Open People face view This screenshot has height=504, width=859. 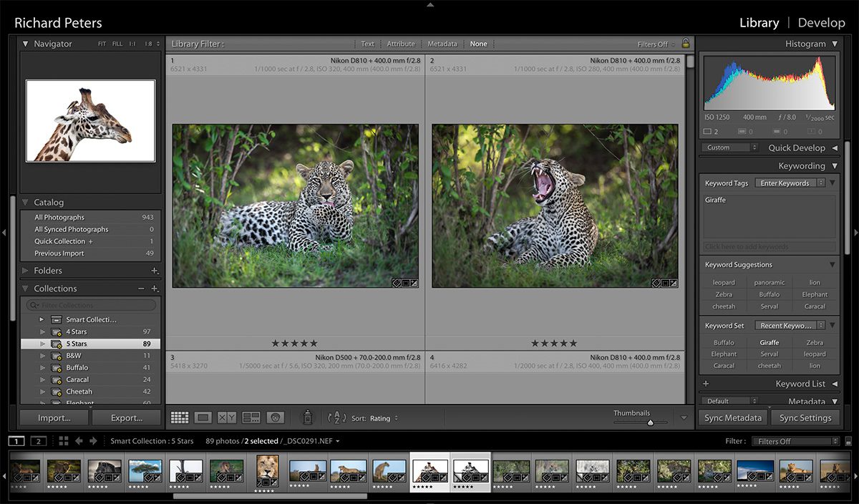click(x=275, y=417)
